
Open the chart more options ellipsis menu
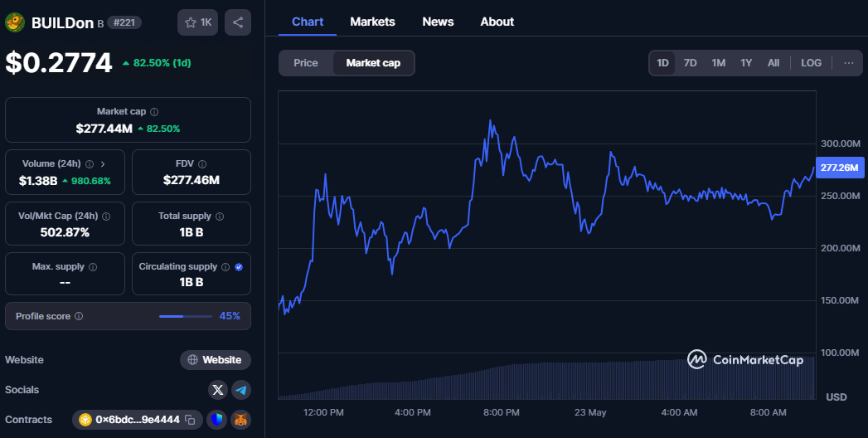pos(848,63)
